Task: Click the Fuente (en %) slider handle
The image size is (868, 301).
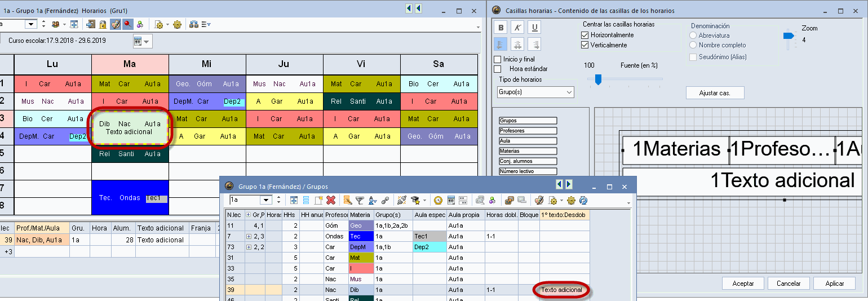Action: point(598,80)
